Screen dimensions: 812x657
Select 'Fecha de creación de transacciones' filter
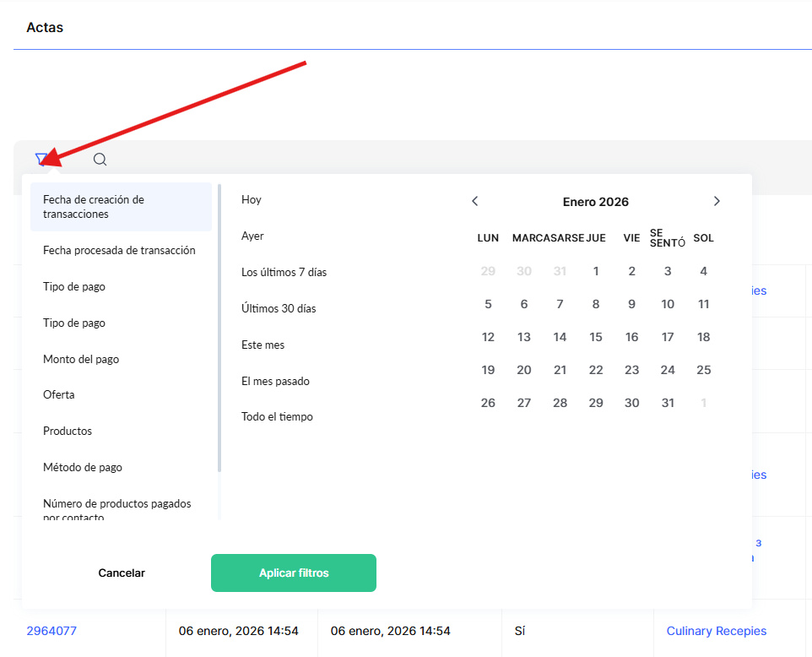(x=121, y=207)
